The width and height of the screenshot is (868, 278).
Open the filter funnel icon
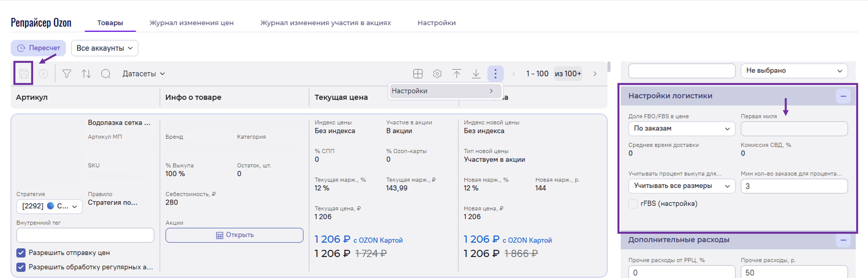[67, 74]
